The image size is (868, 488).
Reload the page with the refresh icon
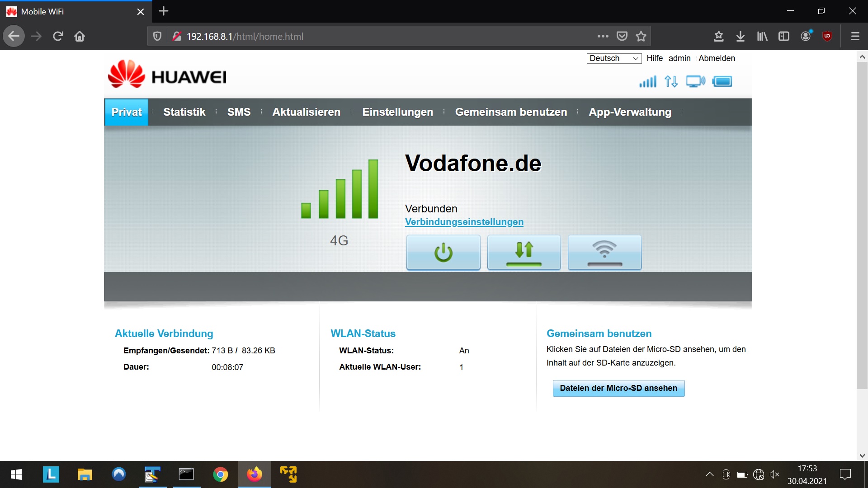pyautogui.click(x=58, y=36)
